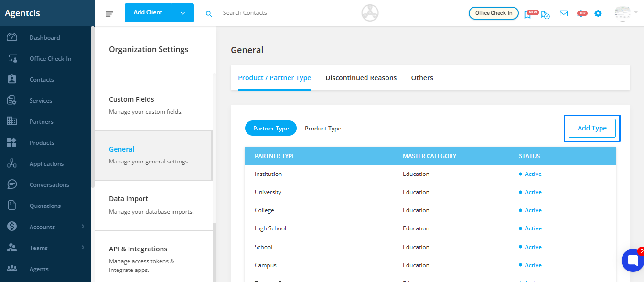This screenshot has height=282, width=644.
Task: Open the settings gear icon
Action: tap(598, 13)
